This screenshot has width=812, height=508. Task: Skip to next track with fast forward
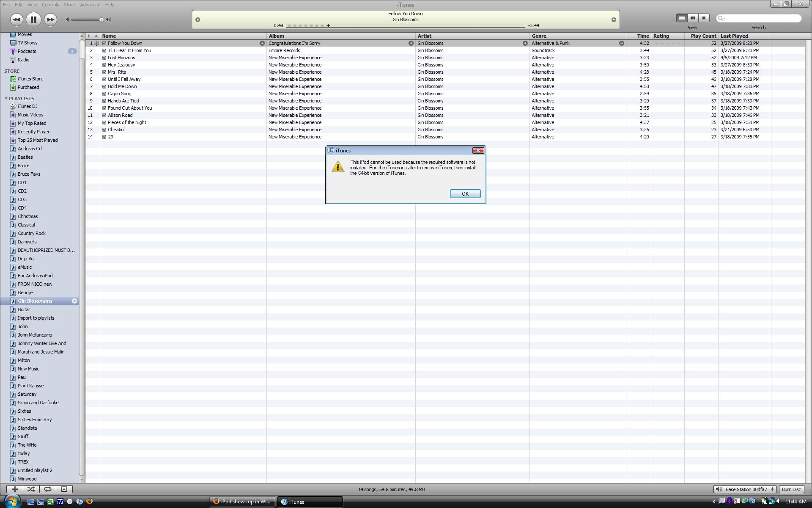[x=50, y=19]
